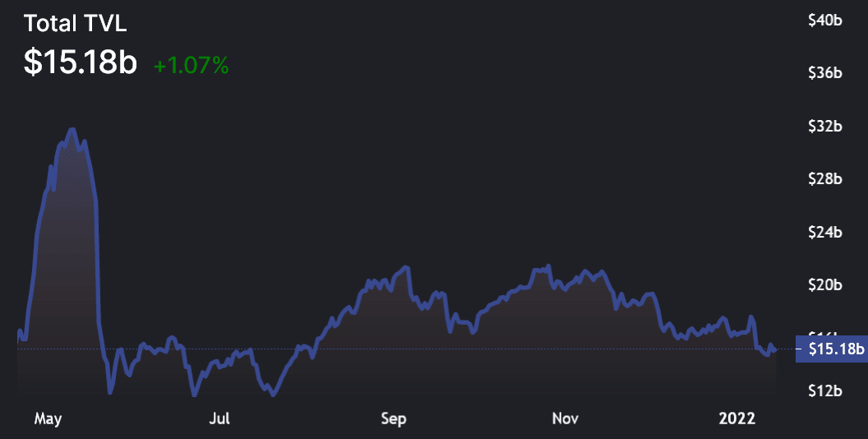Click the TVL line's local peak above Sep

pyautogui.click(x=406, y=267)
